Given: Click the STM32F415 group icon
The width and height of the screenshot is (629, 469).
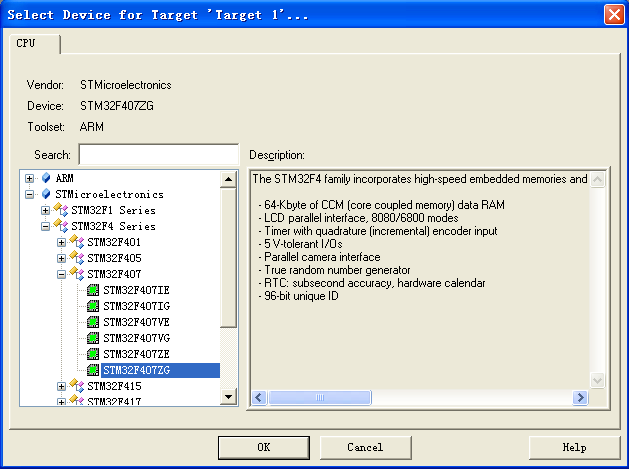Looking at the screenshot, I should pyautogui.click(x=77, y=386).
